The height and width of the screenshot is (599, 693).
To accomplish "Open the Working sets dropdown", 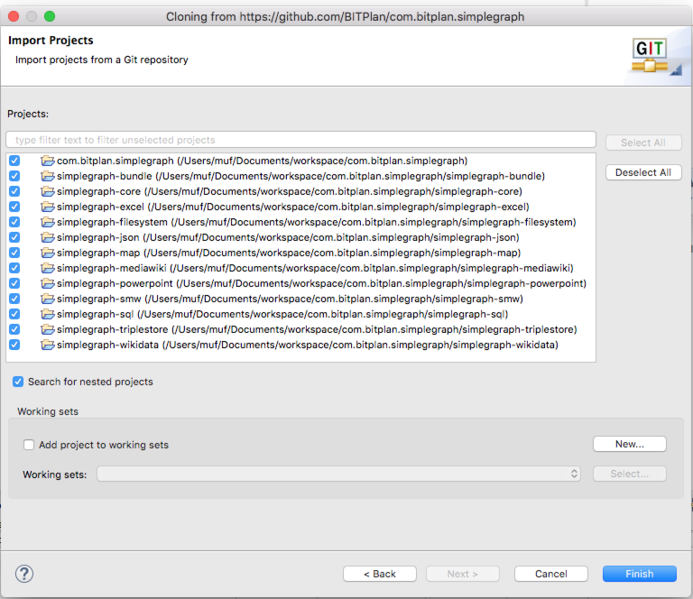I will tap(339, 474).
